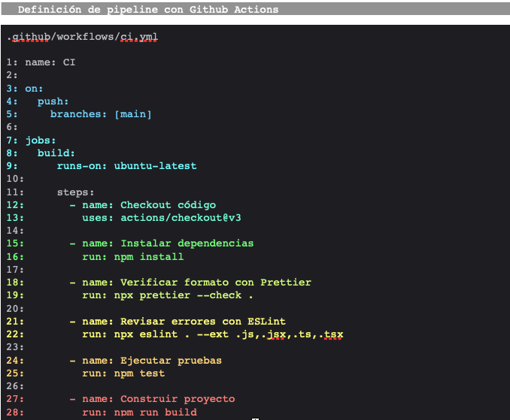The image size is (510, 420).
Task: Click empty line number '10:'
Action: tap(15, 179)
